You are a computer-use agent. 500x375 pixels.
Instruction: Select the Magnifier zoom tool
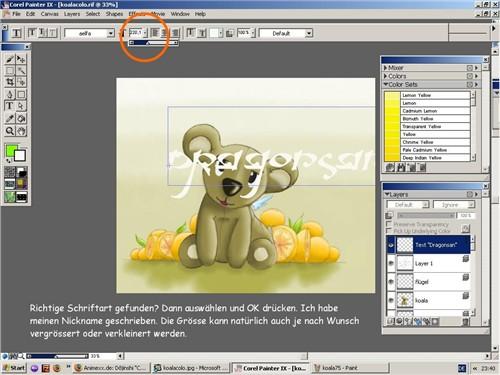pyautogui.click(x=10, y=131)
